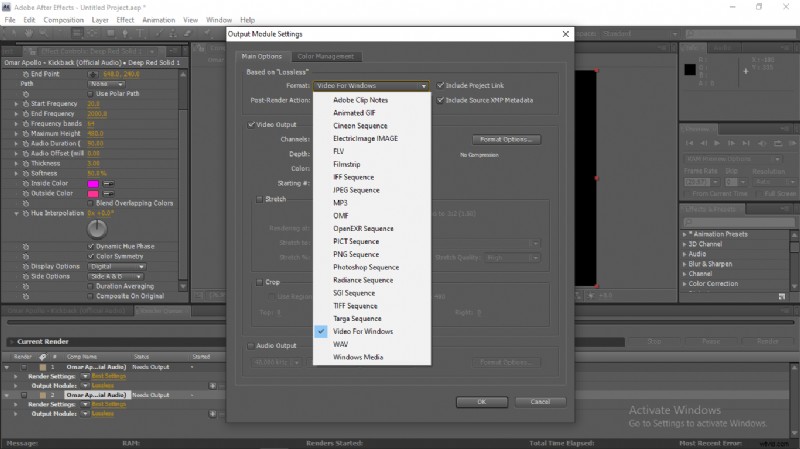
Task: Expand the Animation Presets category
Action: (x=685, y=235)
